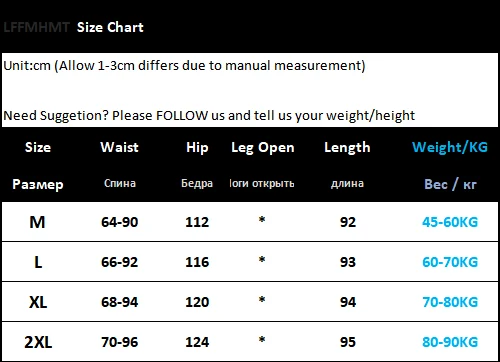Screen dimensions: 500x362
Task: Click the blue Weight/KG header
Action: (450, 147)
